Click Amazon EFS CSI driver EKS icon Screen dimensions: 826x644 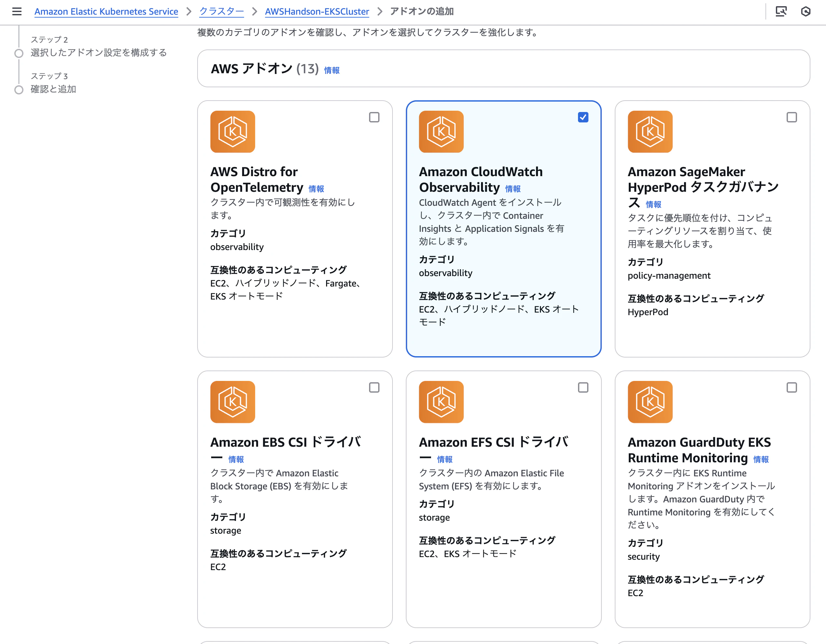(x=441, y=402)
